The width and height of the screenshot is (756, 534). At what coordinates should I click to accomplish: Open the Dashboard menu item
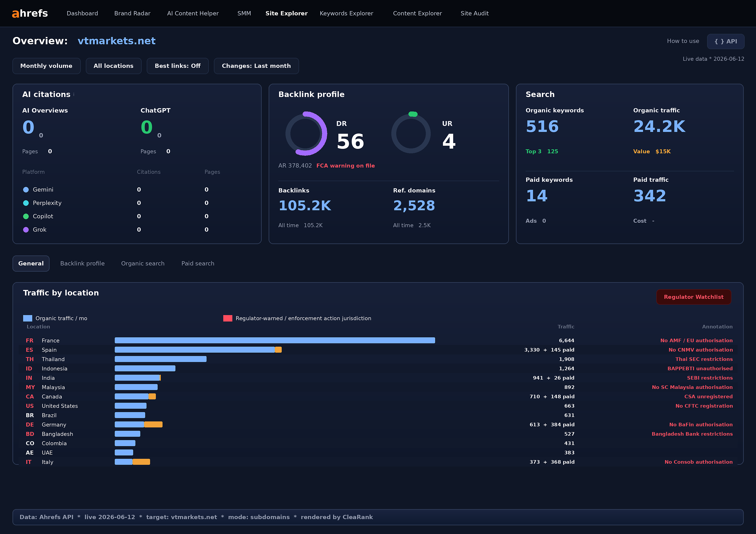point(82,14)
